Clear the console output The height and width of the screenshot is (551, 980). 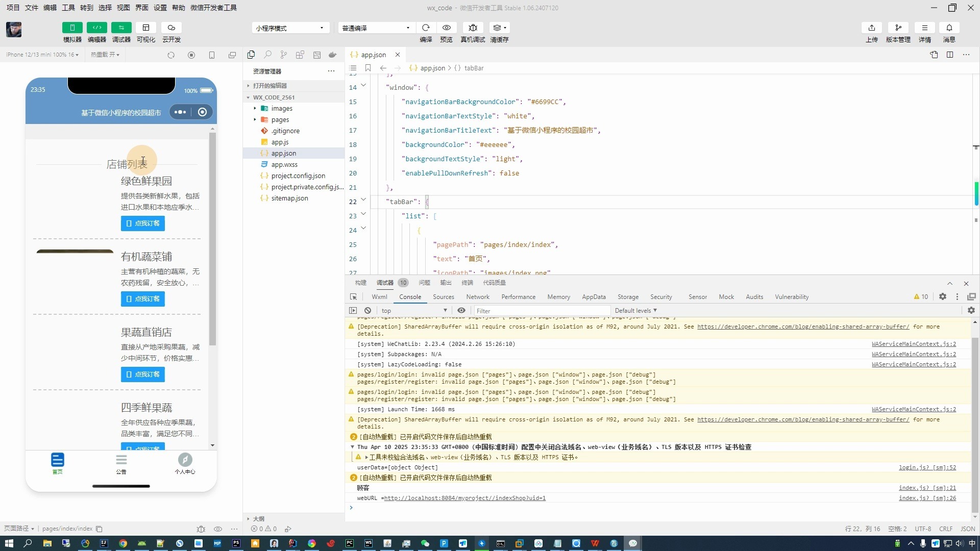click(367, 310)
